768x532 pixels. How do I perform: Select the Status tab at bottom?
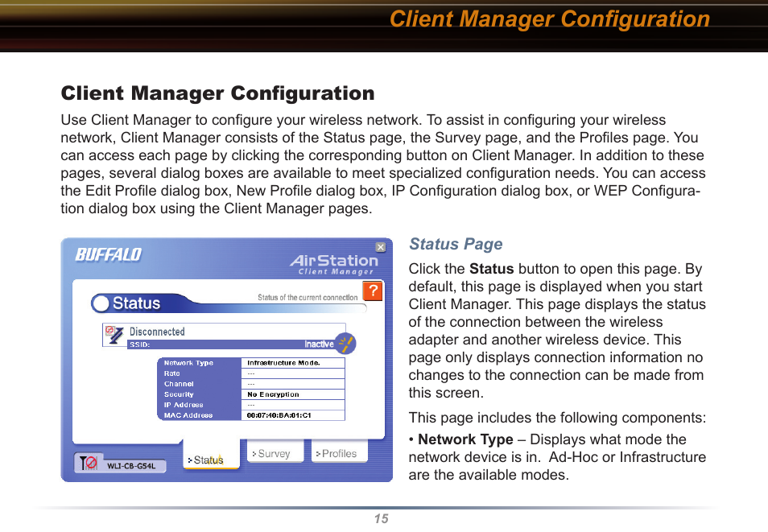tap(211, 456)
